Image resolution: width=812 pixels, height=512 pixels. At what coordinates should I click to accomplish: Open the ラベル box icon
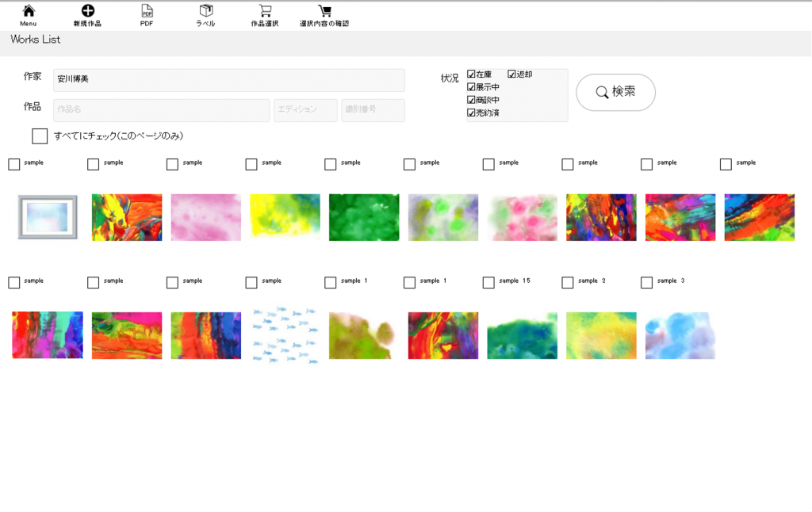(206, 11)
